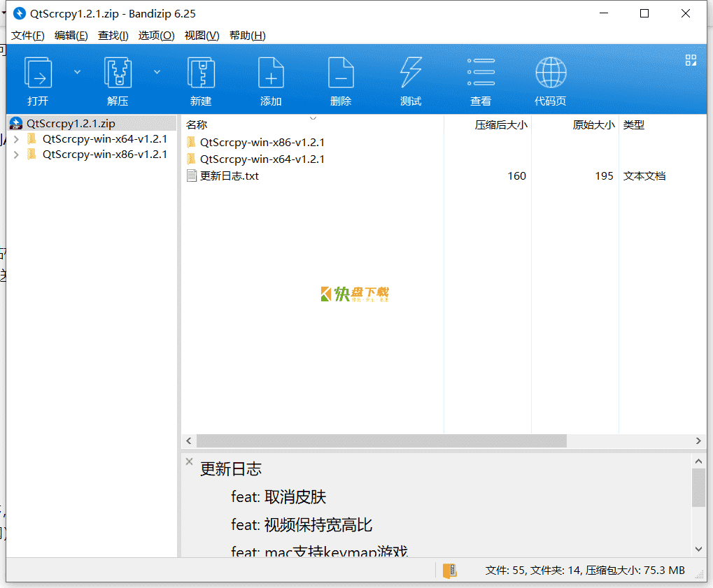713x588 pixels.
Task: Click the original size value 195
Action: point(604,176)
